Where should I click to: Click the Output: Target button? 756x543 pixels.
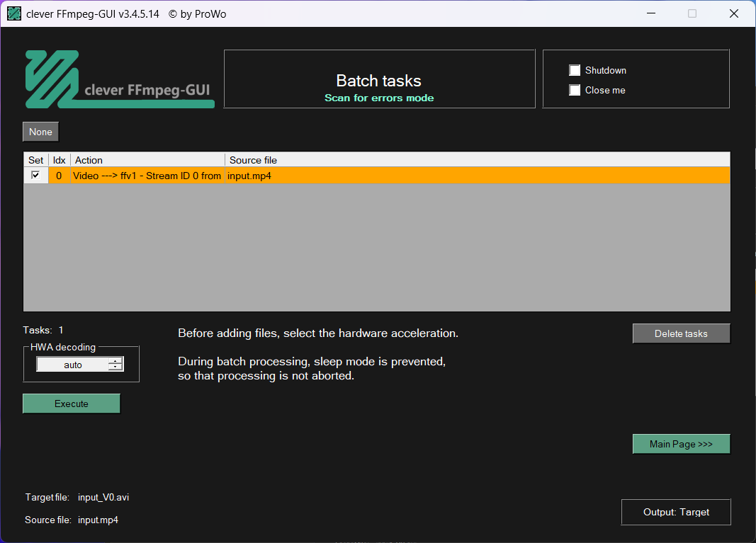tap(676, 512)
